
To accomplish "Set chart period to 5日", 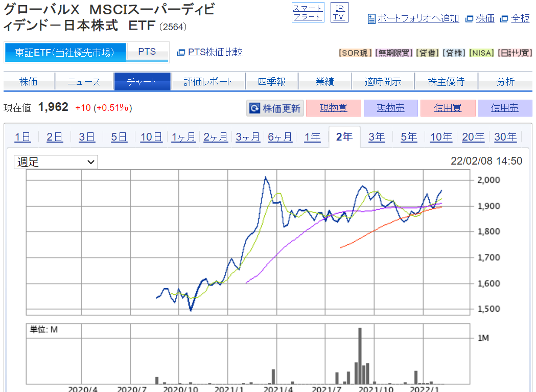I will pyautogui.click(x=119, y=137).
